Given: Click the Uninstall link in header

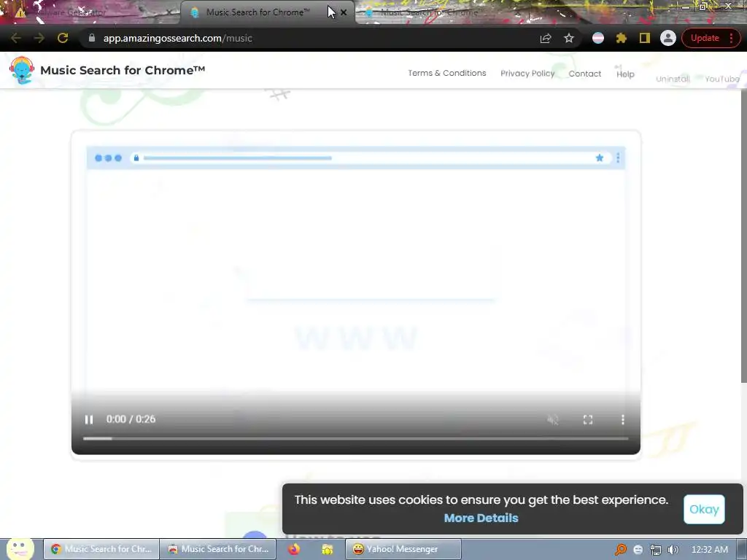Looking at the screenshot, I should [x=672, y=79].
